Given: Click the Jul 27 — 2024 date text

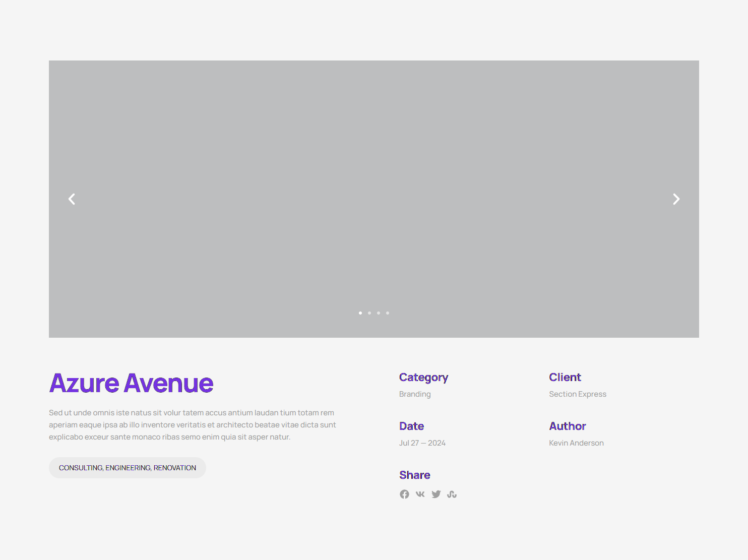Looking at the screenshot, I should click(422, 443).
